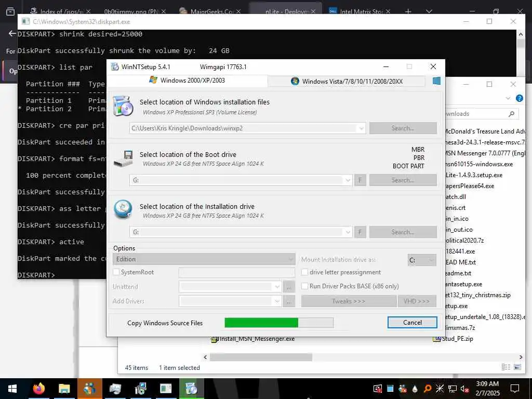Click the installation drive disc icon

[x=123, y=209]
